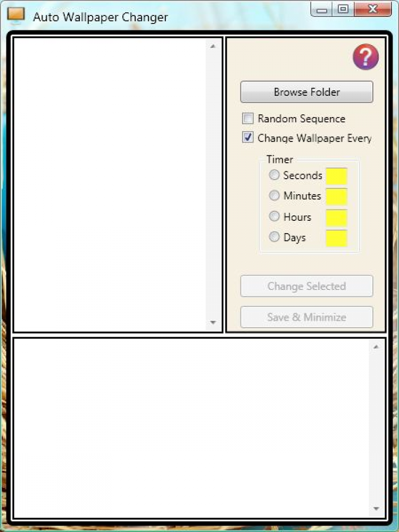Image resolution: width=399 pixels, height=532 pixels.
Task: Open help via red question mark icon
Action: point(366,57)
